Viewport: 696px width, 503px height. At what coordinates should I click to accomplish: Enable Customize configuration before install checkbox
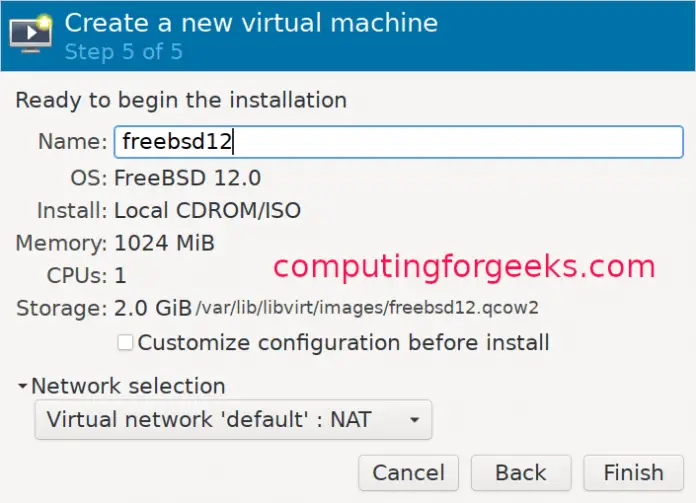[x=125, y=342]
